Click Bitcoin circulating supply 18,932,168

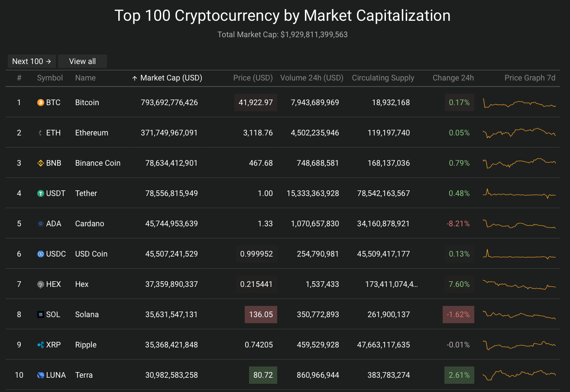pos(391,103)
